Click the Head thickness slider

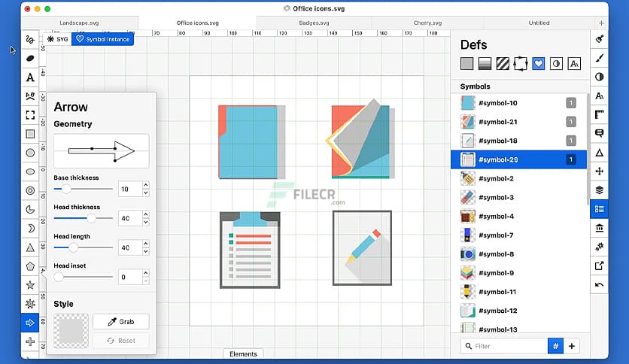tap(83, 218)
